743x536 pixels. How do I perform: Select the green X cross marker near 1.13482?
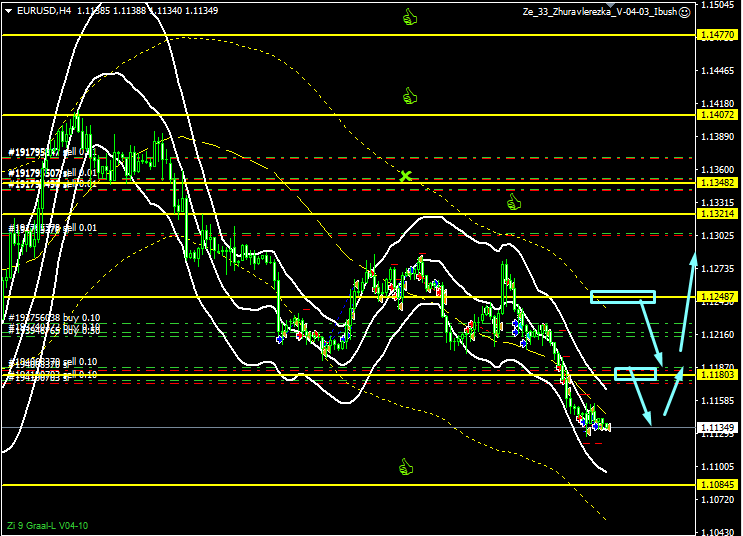coord(405,176)
